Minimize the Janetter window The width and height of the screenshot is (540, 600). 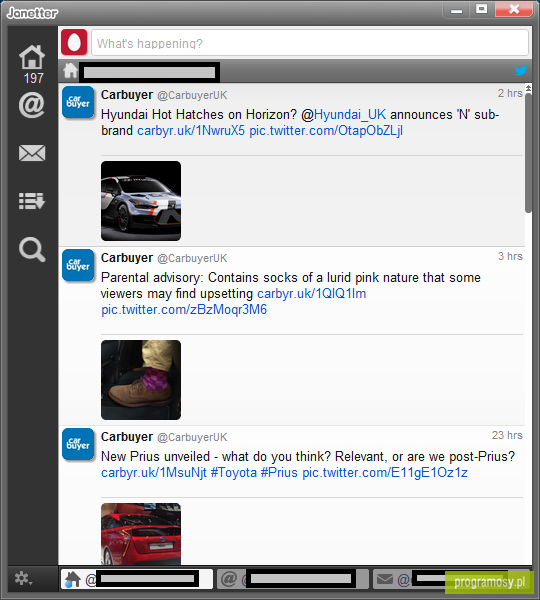click(456, 10)
